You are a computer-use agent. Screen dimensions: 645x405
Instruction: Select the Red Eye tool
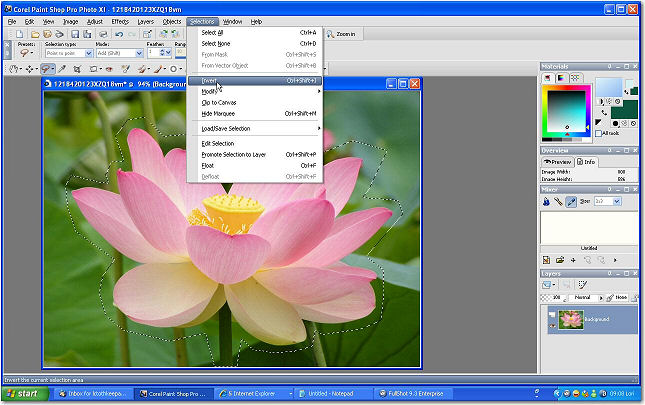(109, 69)
